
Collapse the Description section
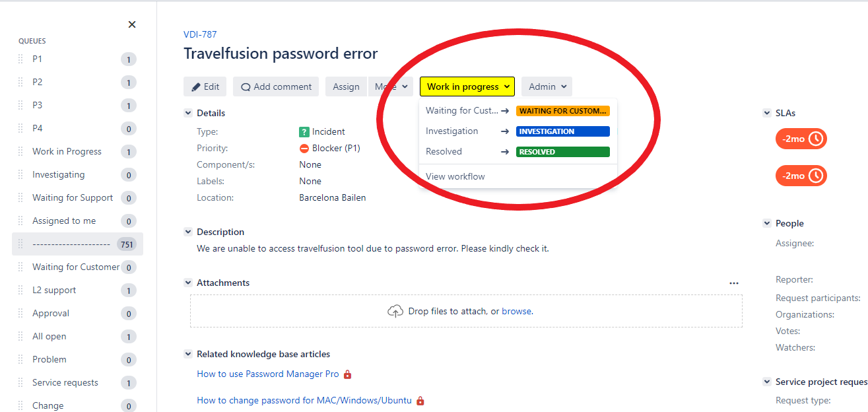pos(188,232)
